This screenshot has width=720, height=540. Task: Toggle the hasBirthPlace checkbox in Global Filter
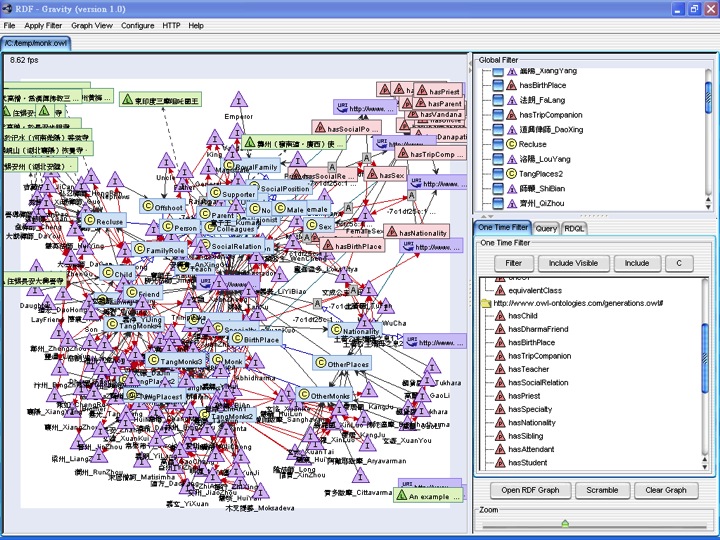click(498, 85)
